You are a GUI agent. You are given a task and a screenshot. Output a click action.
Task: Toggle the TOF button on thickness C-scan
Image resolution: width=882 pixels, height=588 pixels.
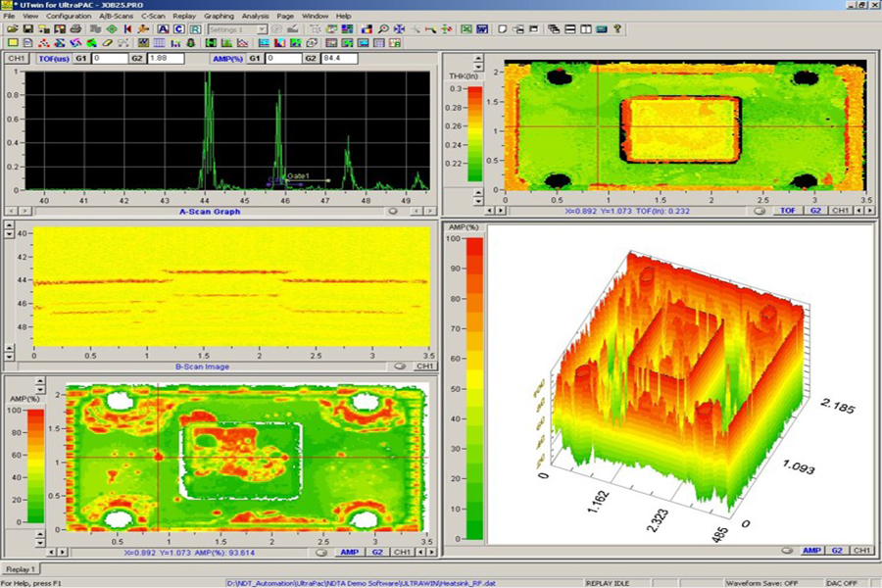787,210
